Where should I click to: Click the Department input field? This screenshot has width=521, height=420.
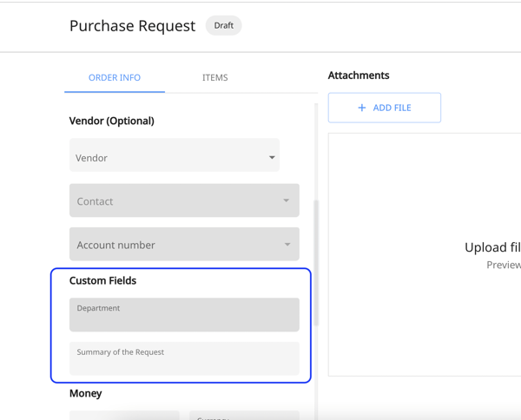[x=184, y=315]
